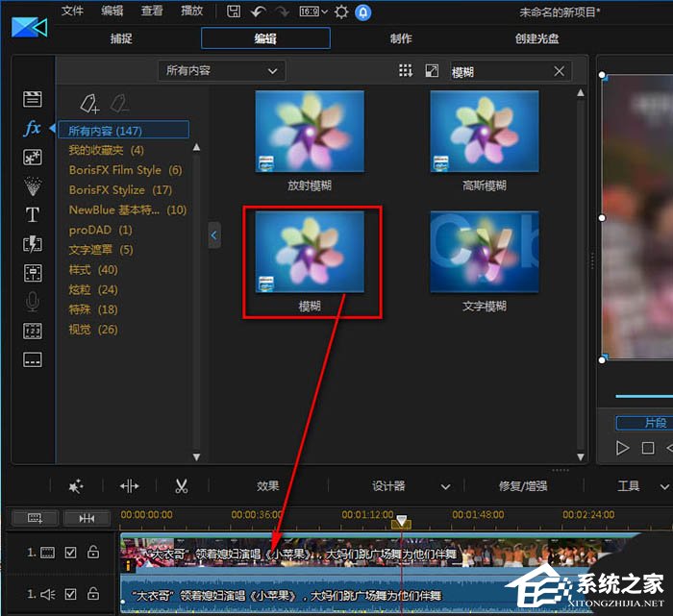673x616 pixels.
Task: Click the fit timeline to window icon
Action: (87, 518)
